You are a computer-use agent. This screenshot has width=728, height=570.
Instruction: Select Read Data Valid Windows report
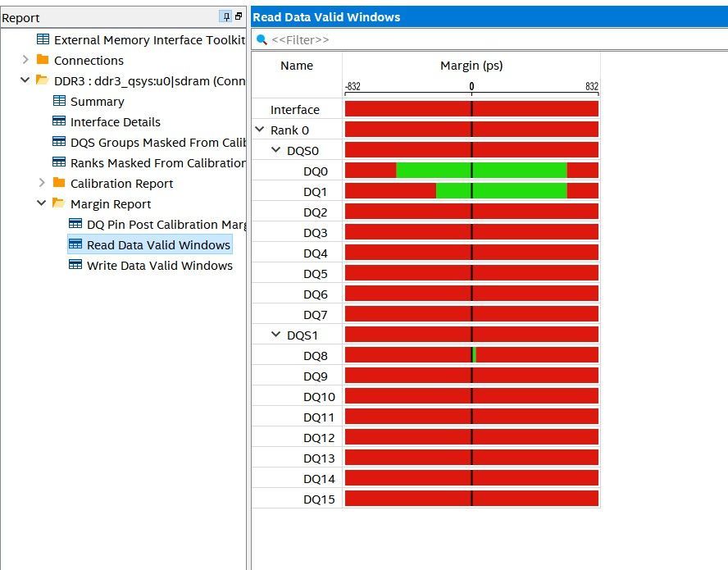pyautogui.click(x=158, y=245)
